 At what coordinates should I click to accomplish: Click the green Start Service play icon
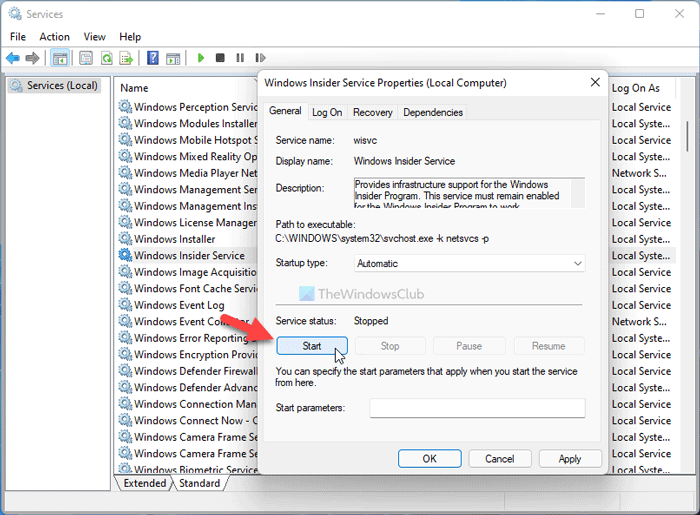point(201,58)
